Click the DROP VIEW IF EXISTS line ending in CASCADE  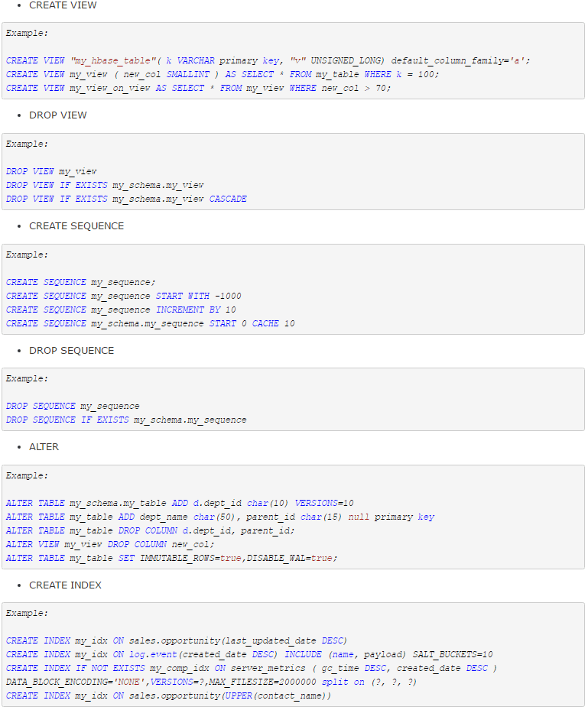(126, 199)
